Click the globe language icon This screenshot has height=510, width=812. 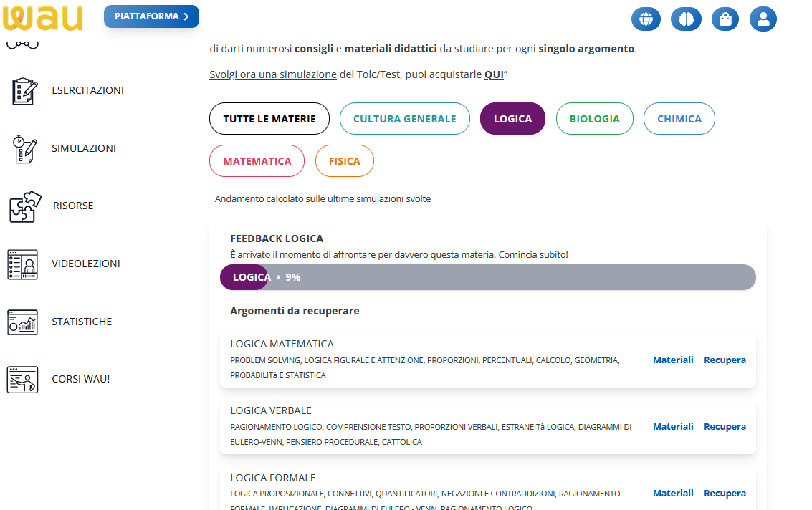[x=646, y=19]
